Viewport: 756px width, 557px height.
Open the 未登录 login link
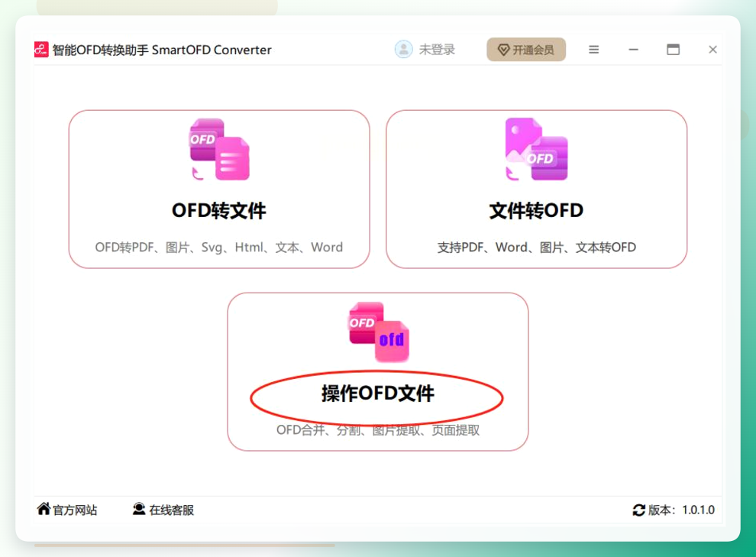click(437, 49)
